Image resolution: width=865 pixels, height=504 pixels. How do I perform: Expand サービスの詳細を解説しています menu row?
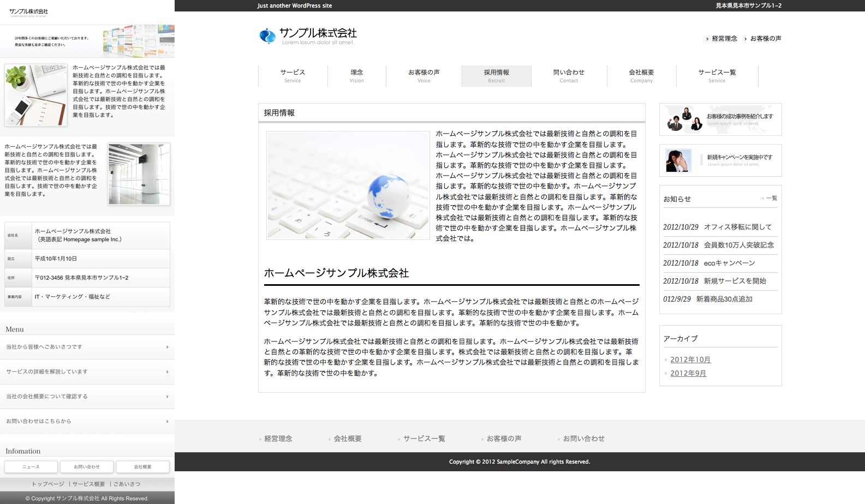[x=87, y=372]
